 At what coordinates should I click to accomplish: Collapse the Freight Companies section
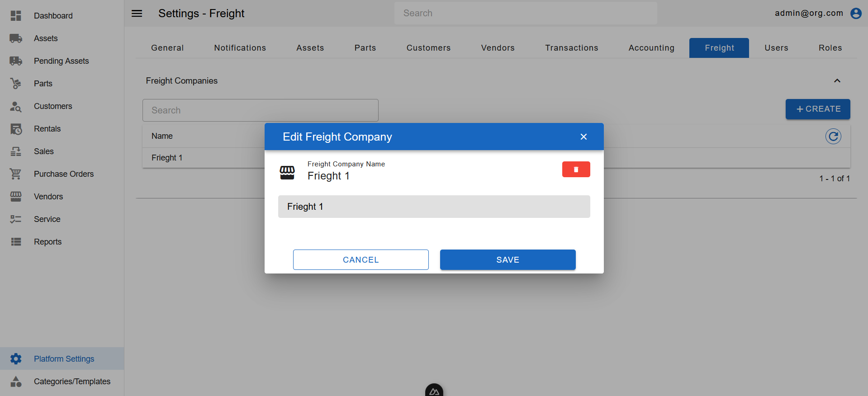[x=837, y=81]
